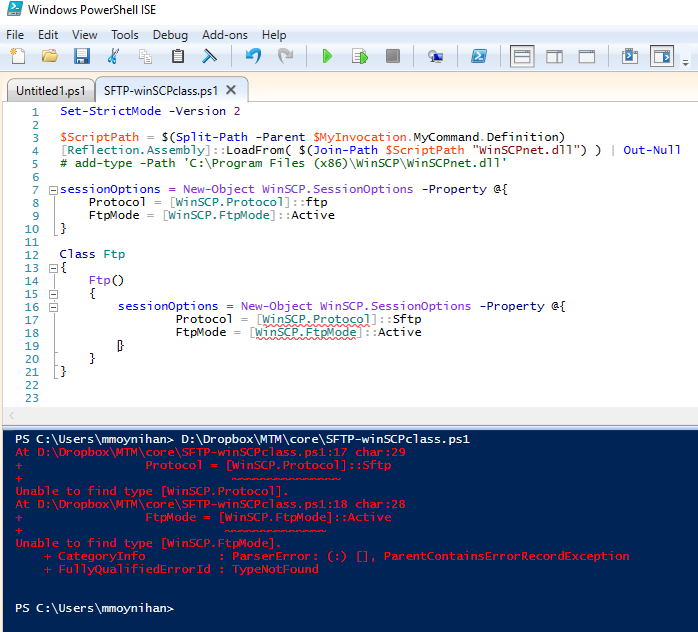The width and height of the screenshot is (698, 632).
Task: Toggle Show Script Pane Top layout
Action: coord(522,56)
